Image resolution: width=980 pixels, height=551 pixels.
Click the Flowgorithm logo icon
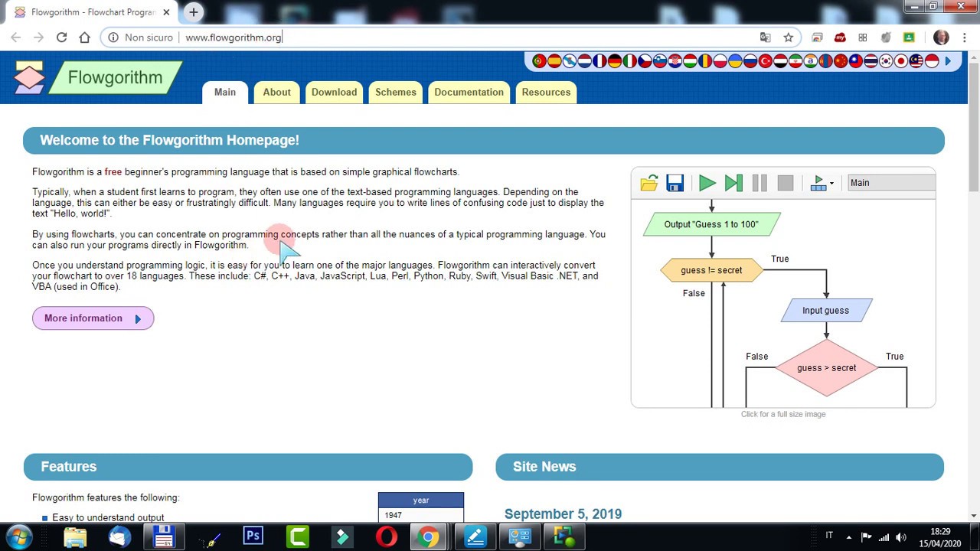(x=29, y=78)
